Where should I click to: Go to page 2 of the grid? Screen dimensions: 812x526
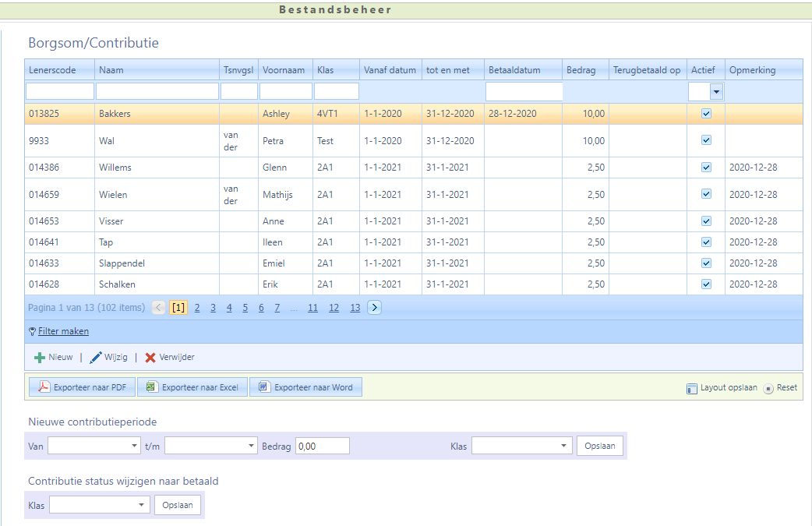pyautogui.click(x=197, y=308)
